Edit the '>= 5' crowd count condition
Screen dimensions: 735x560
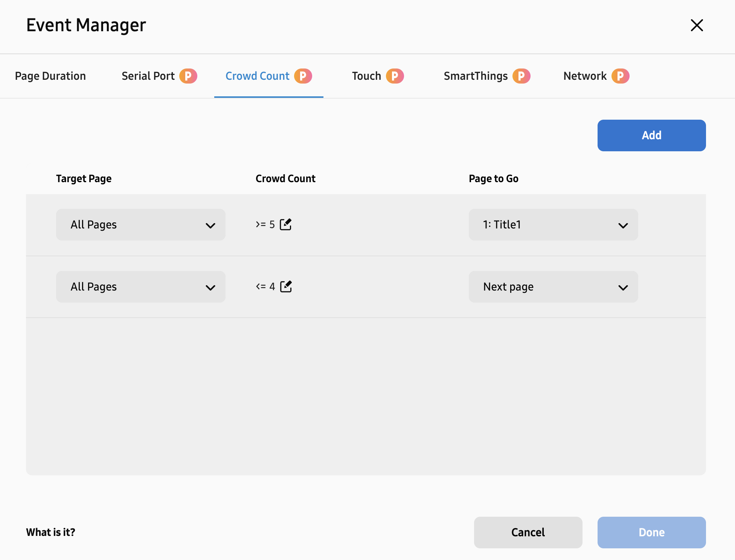pos(285,224)
